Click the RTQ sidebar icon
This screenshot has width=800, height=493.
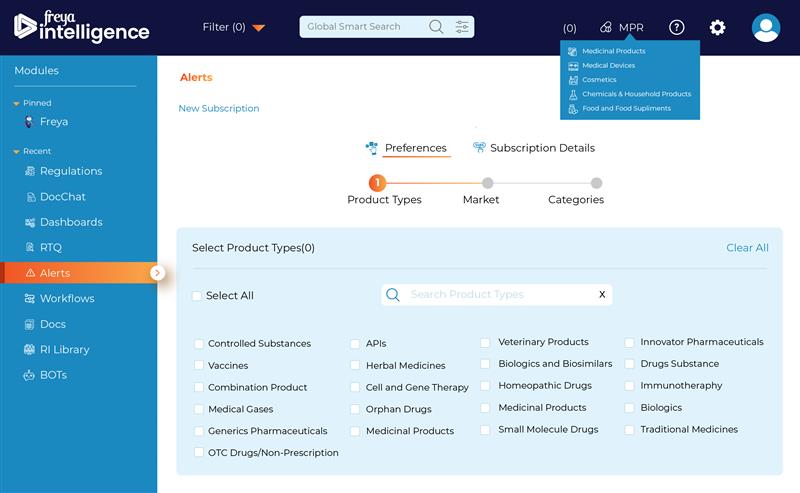click(x=30, y=247)
